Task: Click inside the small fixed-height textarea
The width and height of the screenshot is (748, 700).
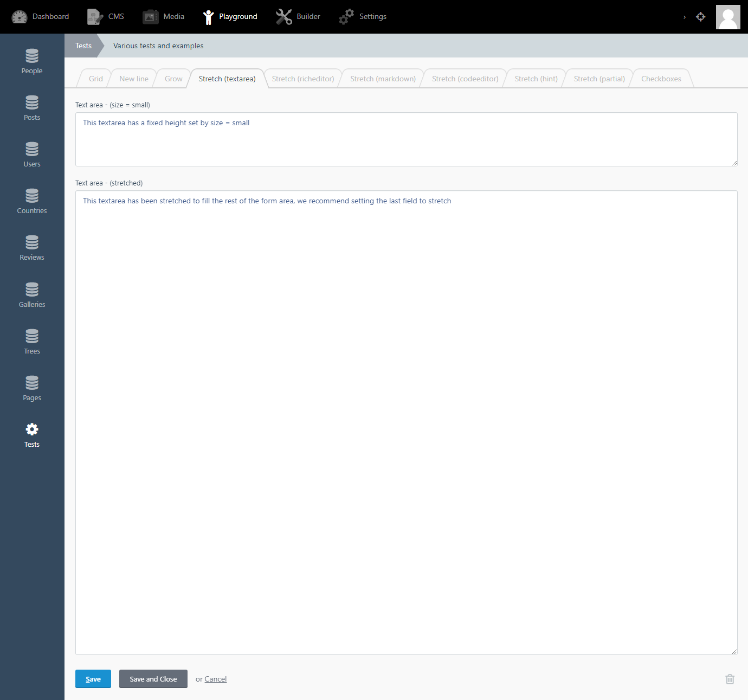Action: click(x=406, y=139)
